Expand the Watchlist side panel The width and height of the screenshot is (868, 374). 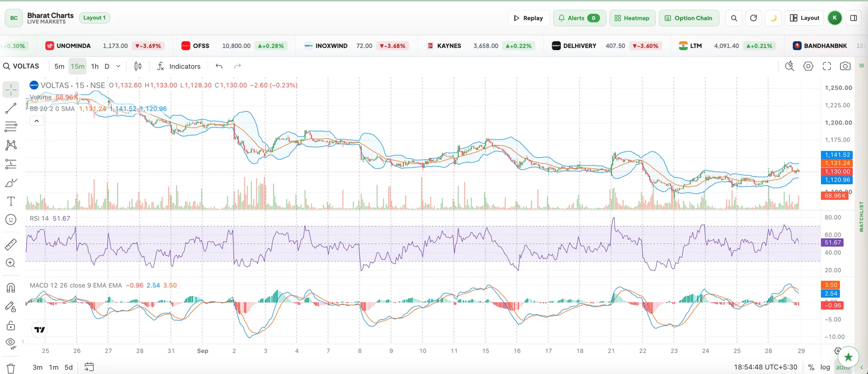(861, 217)
